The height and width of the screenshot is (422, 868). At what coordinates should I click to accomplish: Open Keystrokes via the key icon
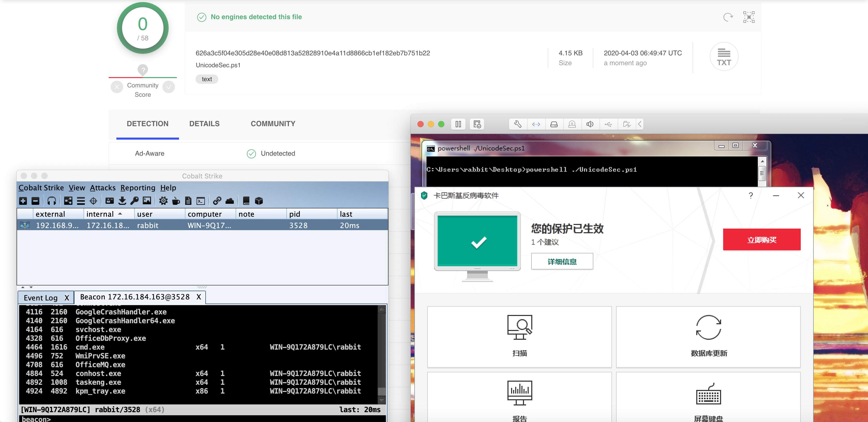pos(134,201)
